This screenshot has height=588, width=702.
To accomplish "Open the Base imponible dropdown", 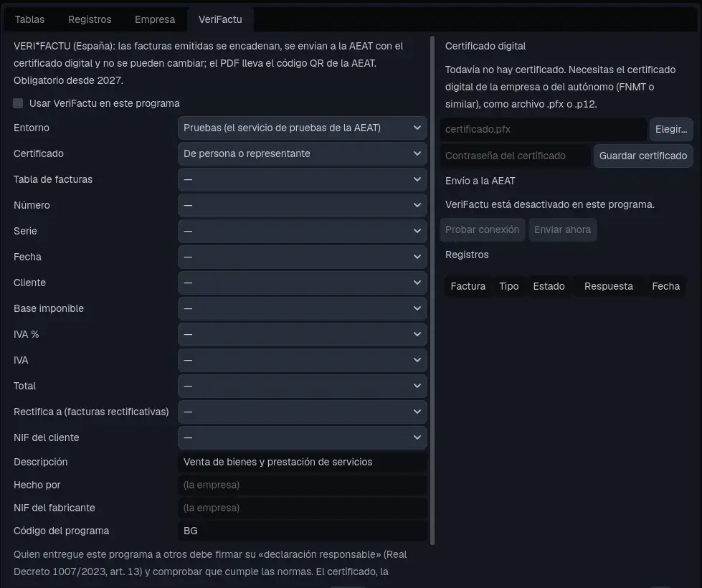I will [x=302, y=308].
